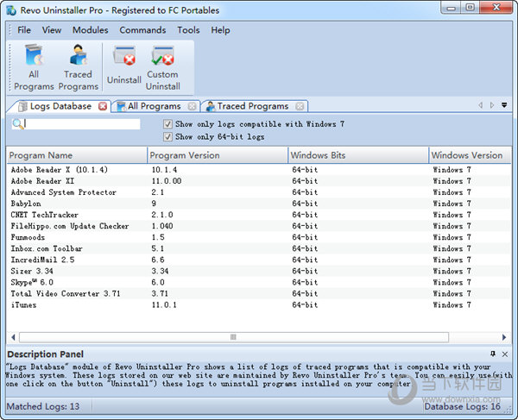Select the Babylon log entry
The image size is (518, 420).
(x=259, y=204)
